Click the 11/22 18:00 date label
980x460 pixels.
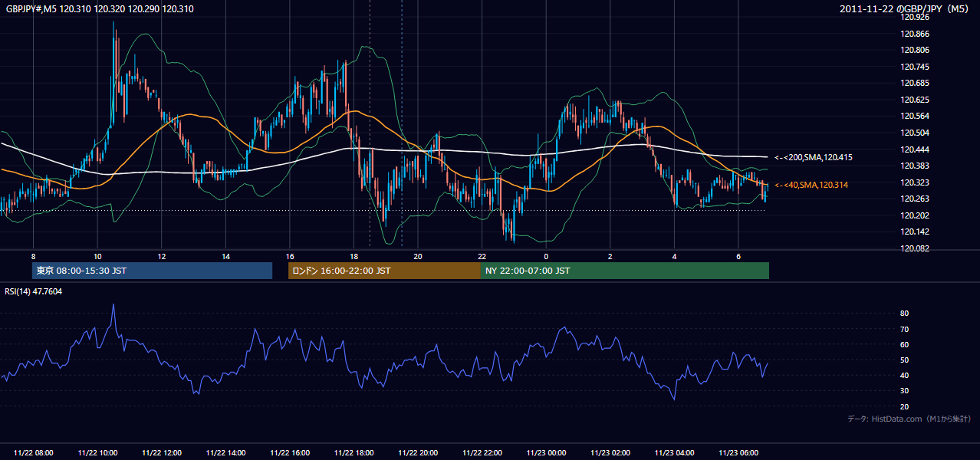point(354,453)
